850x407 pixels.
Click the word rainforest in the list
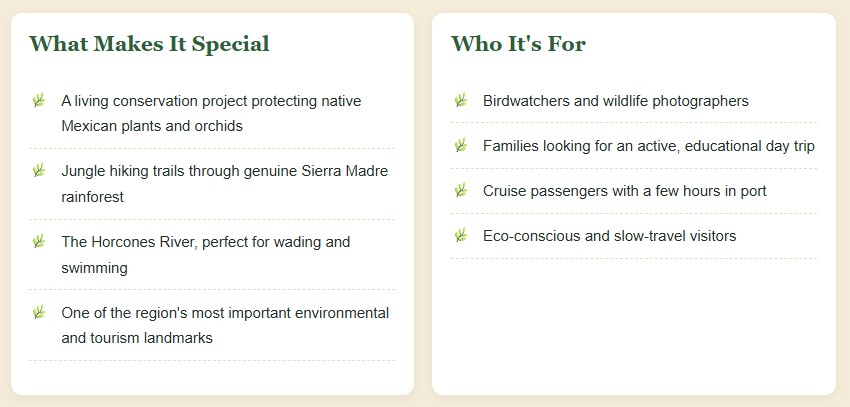pos(93,197)
